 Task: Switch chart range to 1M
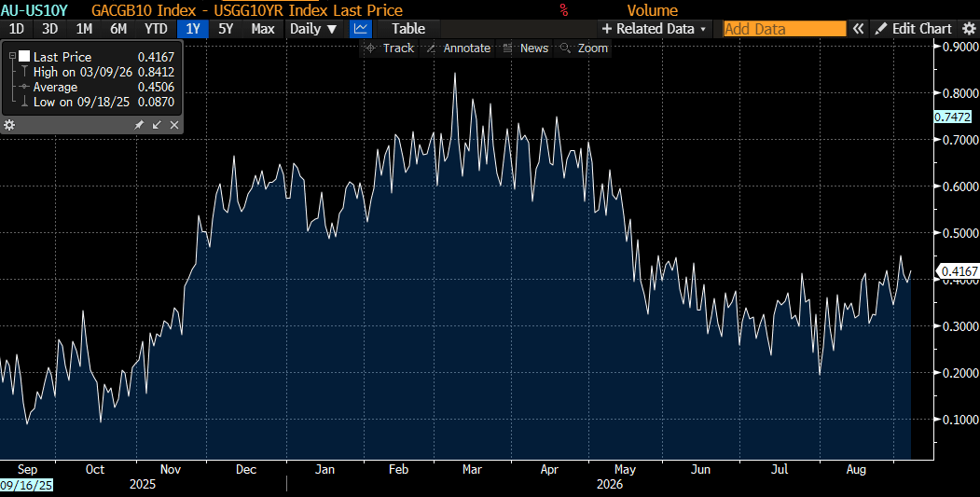tap(84, 29)
